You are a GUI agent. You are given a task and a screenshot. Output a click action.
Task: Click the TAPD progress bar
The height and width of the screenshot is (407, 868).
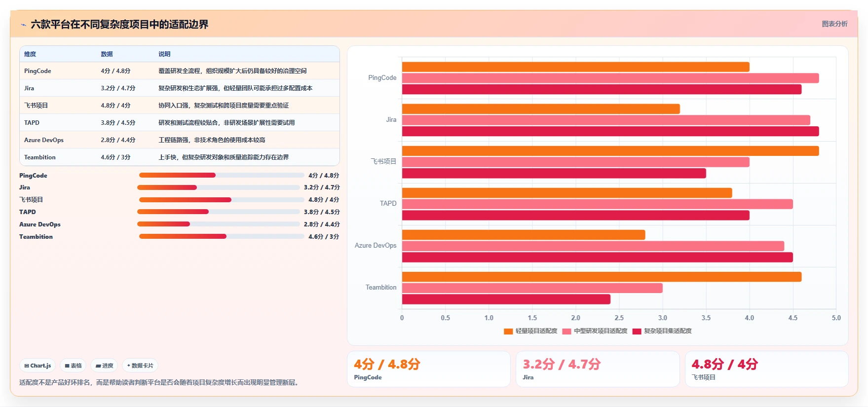[x=219, y=212]
